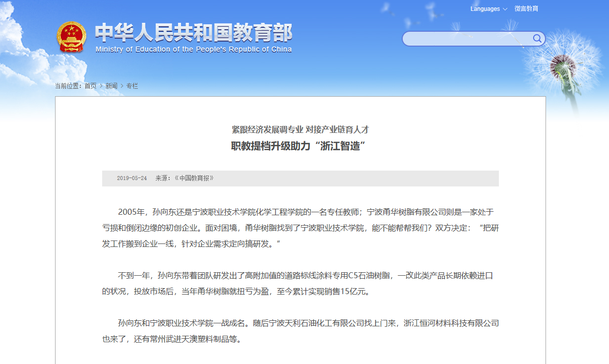Click the paragraph starting with 不到一年

300,284
